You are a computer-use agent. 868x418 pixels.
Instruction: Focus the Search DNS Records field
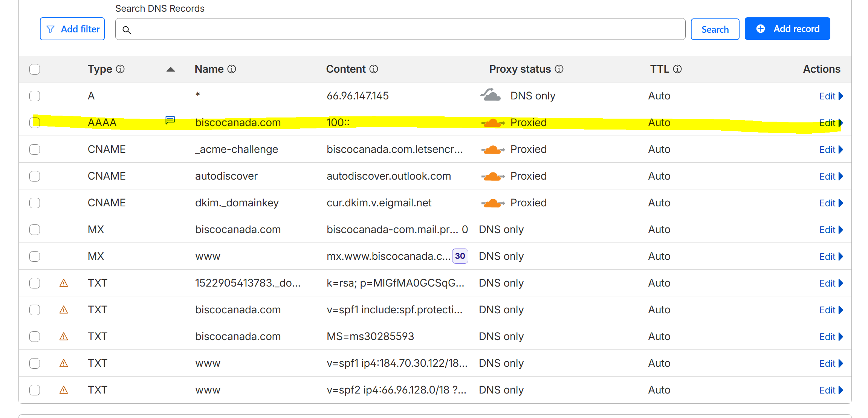tap(400, 29)
